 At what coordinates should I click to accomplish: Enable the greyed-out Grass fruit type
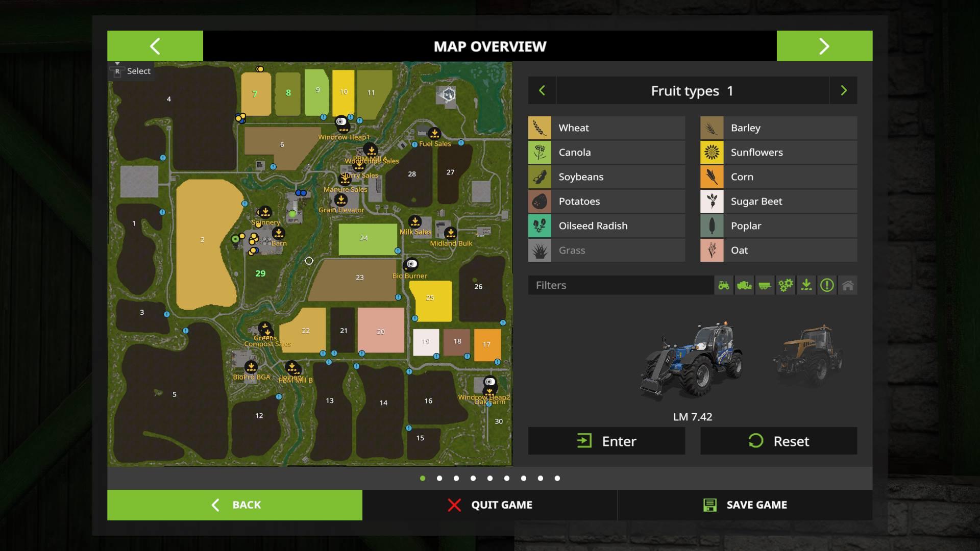click(x=607, y=251)
